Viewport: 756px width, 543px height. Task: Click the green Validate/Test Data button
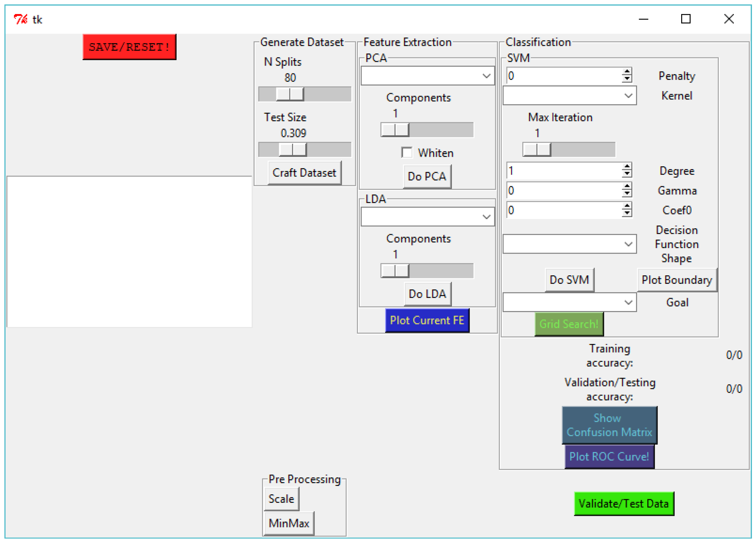click(x=623, y=504)
